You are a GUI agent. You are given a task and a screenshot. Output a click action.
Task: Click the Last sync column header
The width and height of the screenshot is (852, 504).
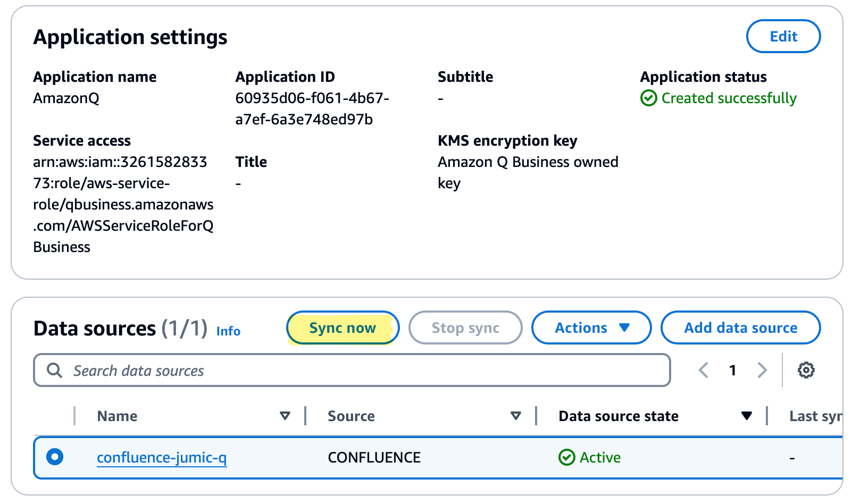(x=815, y=416)
